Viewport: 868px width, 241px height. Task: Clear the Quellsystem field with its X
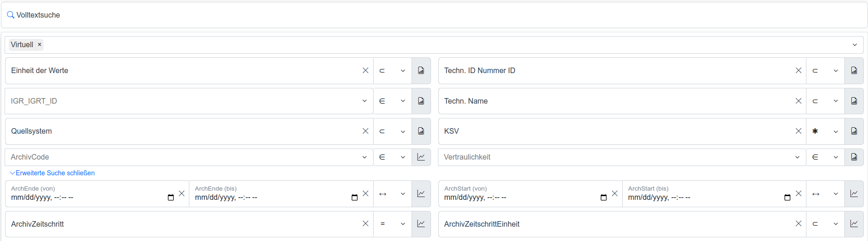365,131
